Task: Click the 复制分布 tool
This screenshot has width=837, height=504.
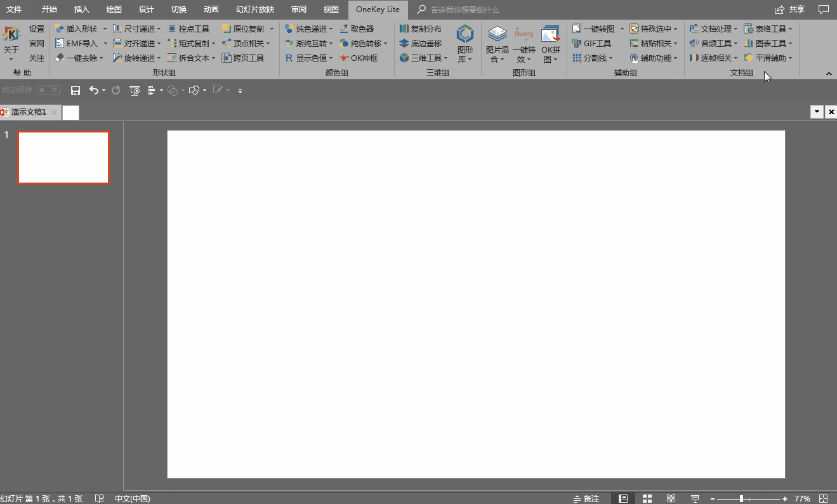Action: [x=420, y=29]
